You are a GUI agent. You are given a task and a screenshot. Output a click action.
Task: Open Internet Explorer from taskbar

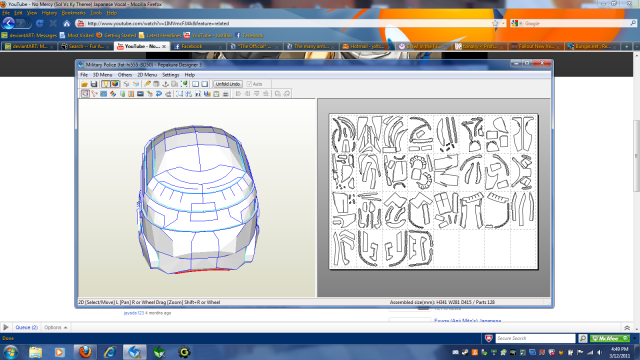point(110,352)
